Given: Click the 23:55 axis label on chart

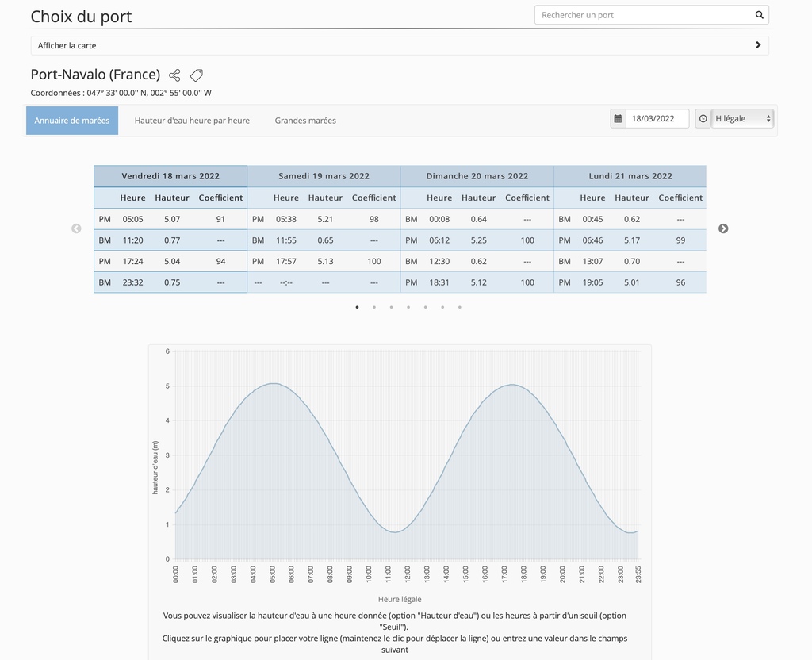Looking at the screenshot, I should tap(638, 574).
